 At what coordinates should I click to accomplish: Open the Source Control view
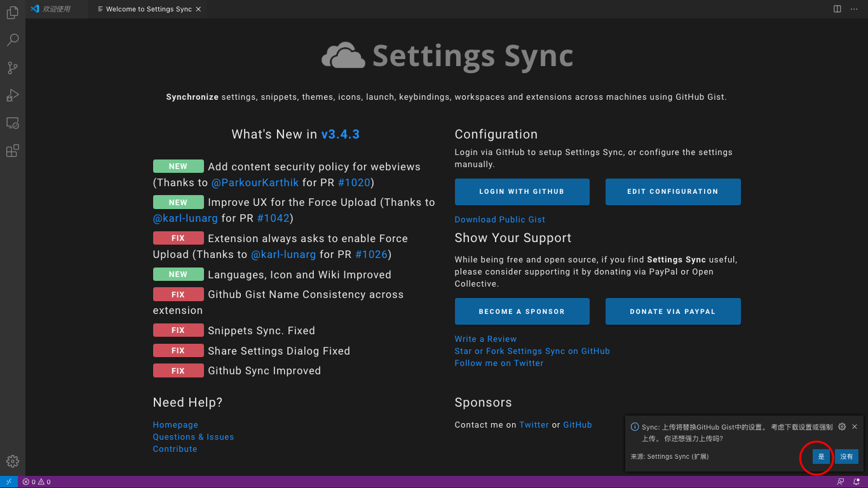click(x=12, y=68)
